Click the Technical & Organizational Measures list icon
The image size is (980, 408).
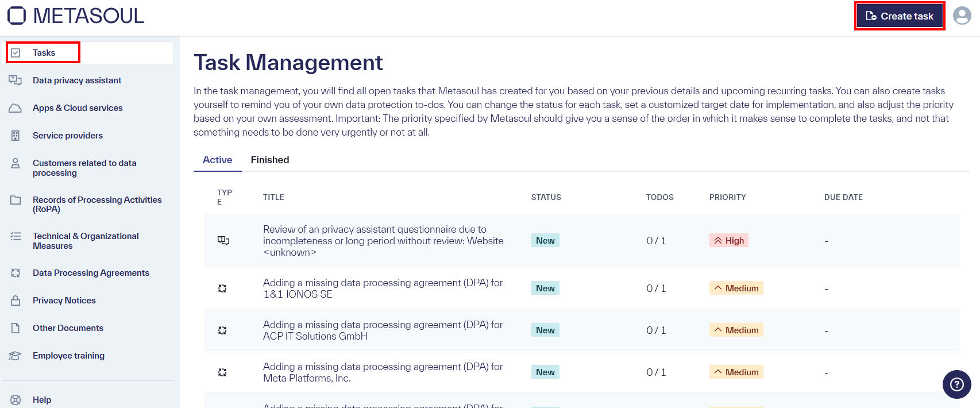(x=16, y=236)
